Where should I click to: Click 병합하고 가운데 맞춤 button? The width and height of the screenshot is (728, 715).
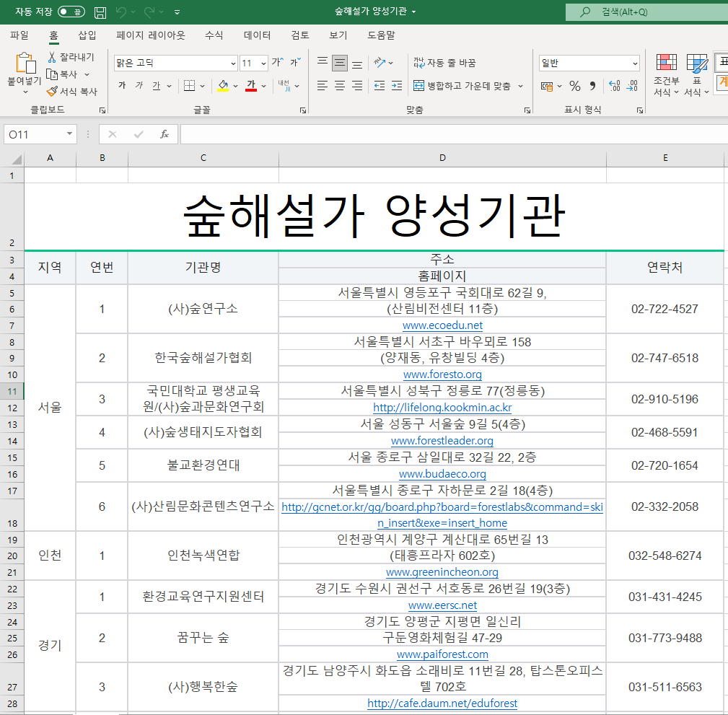462,86
